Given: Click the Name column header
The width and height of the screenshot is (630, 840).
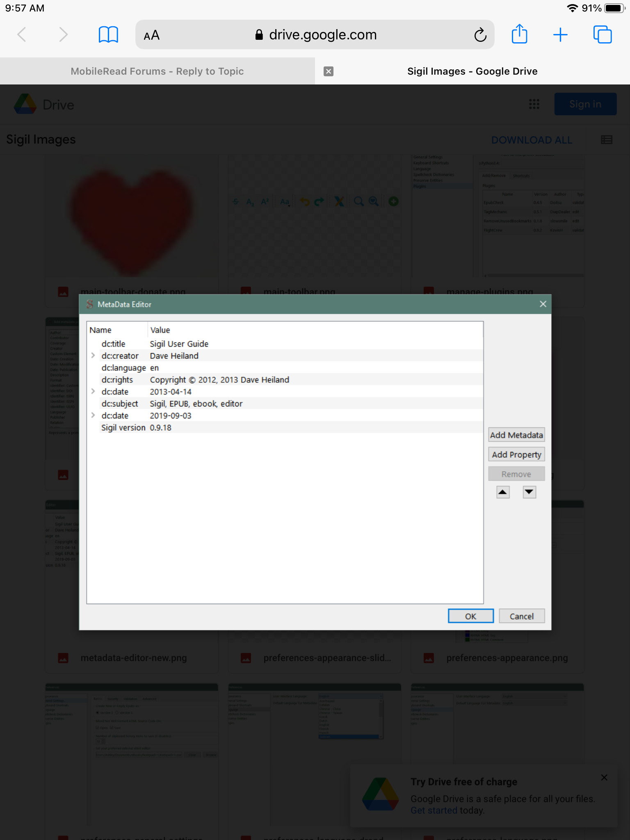Looking at the screenshot, I should tap(117, 330).
